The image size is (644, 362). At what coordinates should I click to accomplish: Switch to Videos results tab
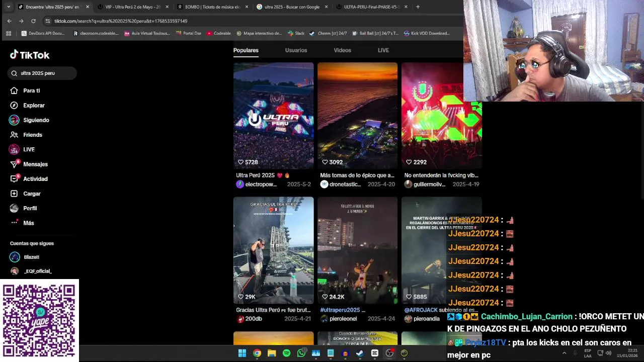pyautogui.click(x=342, y=50)
